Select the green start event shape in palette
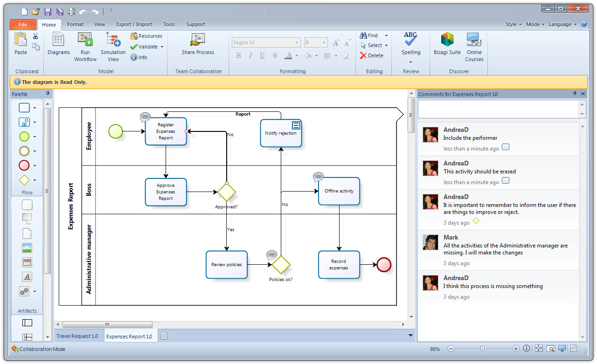 (24, 137)
